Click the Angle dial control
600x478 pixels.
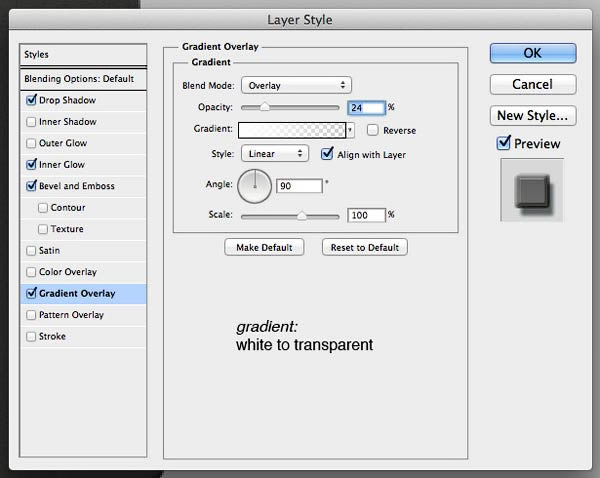pyautogui.click(x=254, y=186)
